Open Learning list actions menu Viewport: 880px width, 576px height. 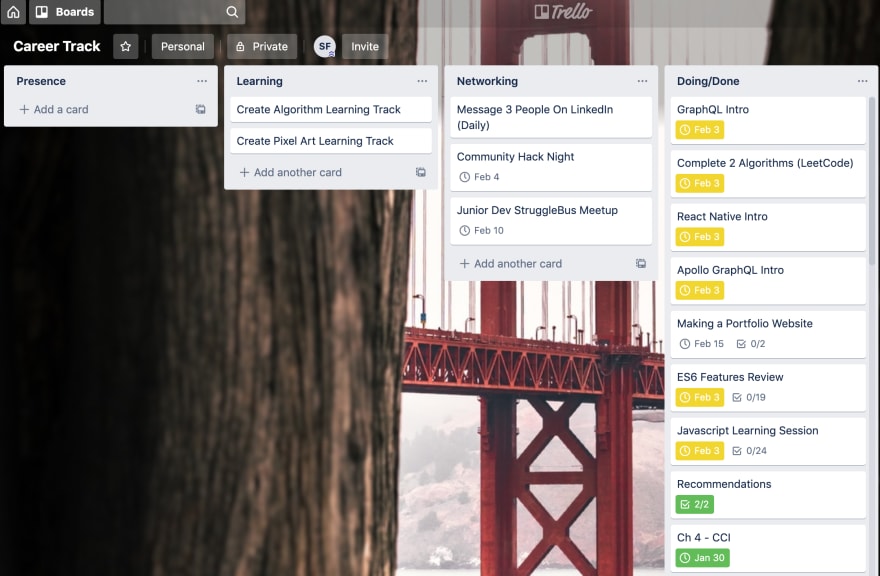click(422, 81)
